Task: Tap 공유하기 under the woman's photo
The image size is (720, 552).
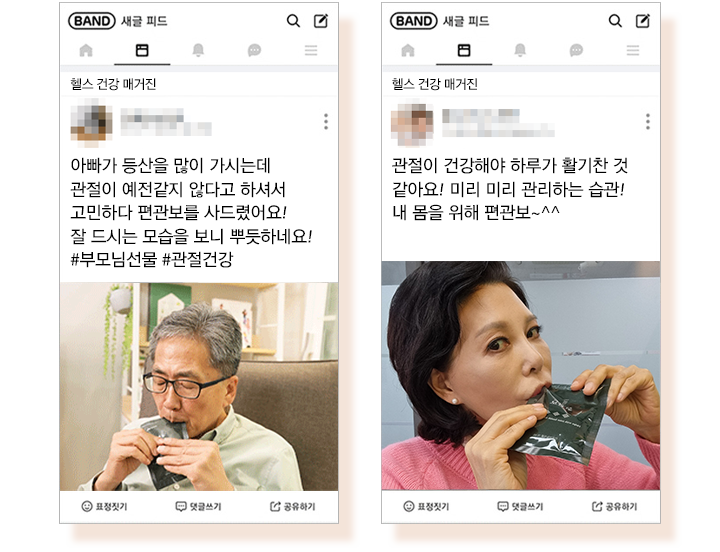Action: click(614, 507)
